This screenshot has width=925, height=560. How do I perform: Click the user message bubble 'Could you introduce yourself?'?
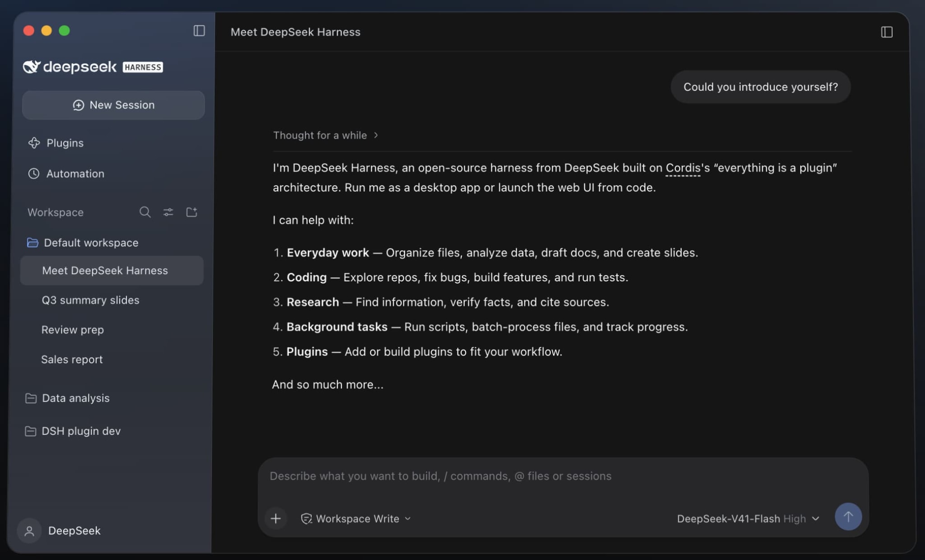[761, 87]
